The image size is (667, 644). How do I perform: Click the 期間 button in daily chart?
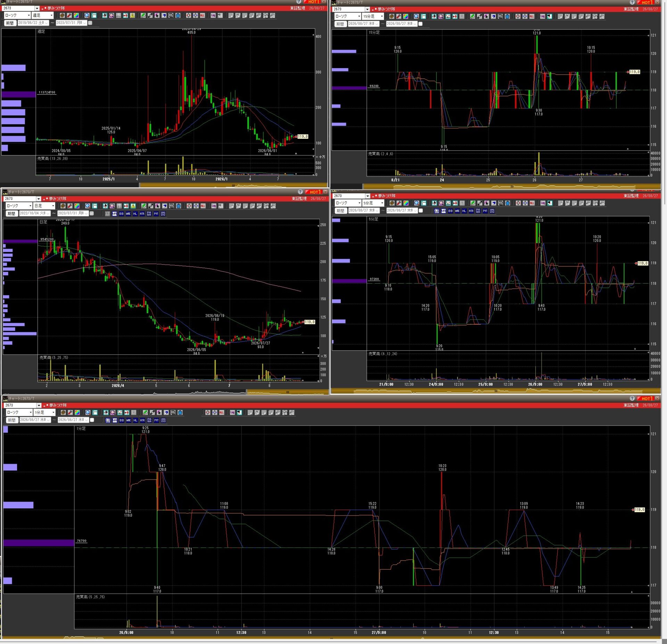[x=11, y=214]
